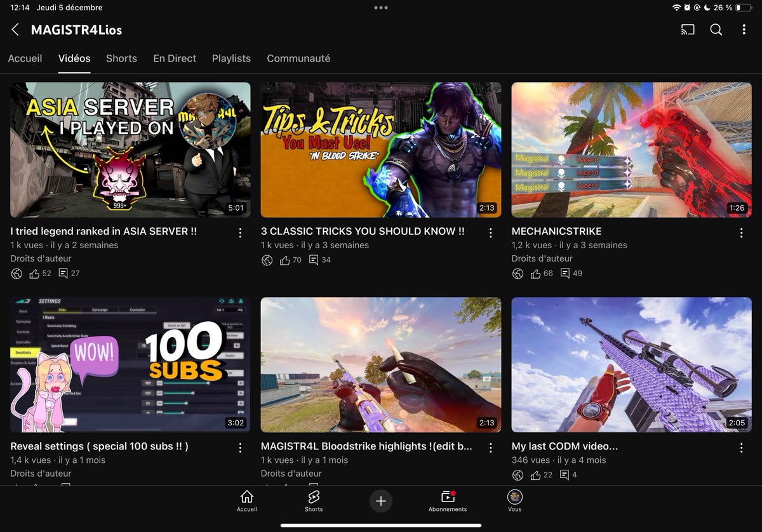Click the 'MECHANICSTRIKE' video title

[x=557, y=231]
